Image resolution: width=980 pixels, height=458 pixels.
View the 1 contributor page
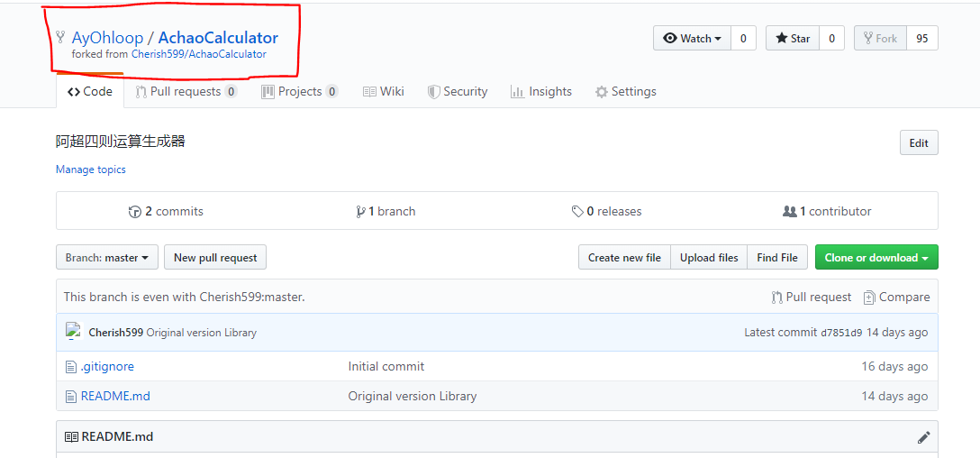[827, 212]
